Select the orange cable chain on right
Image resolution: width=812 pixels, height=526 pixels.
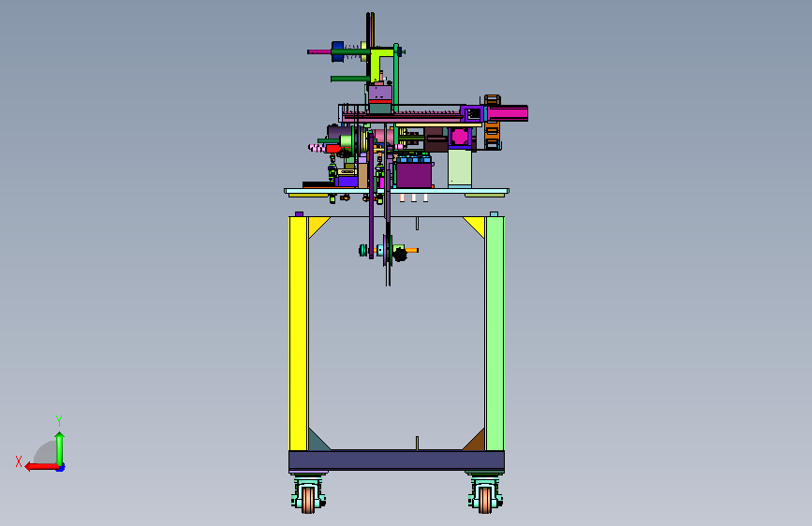coord(492,123)
